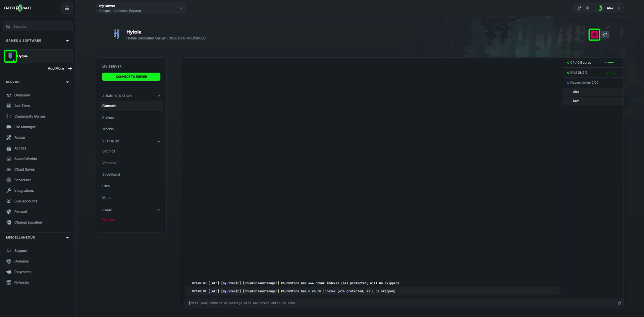Click the red Remove link
Image resolution: width=644 pixels, height=317 pixels.
point(109,220)
